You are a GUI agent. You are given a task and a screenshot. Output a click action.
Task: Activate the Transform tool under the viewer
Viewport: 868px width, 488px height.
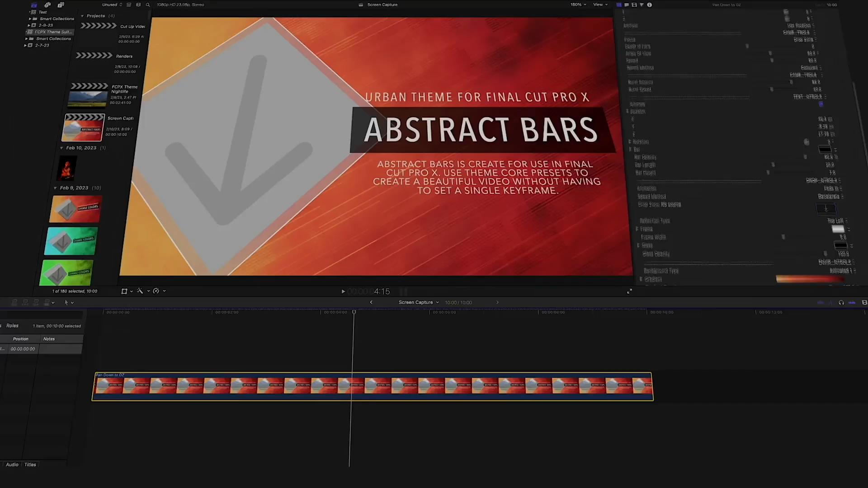pyautogui.click(x=124, y=291)
